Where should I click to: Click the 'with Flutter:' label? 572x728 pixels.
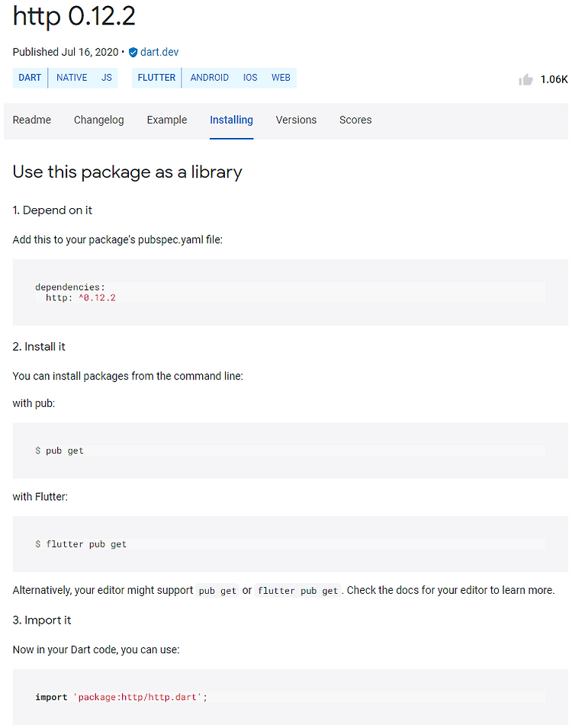click(40, 497)
